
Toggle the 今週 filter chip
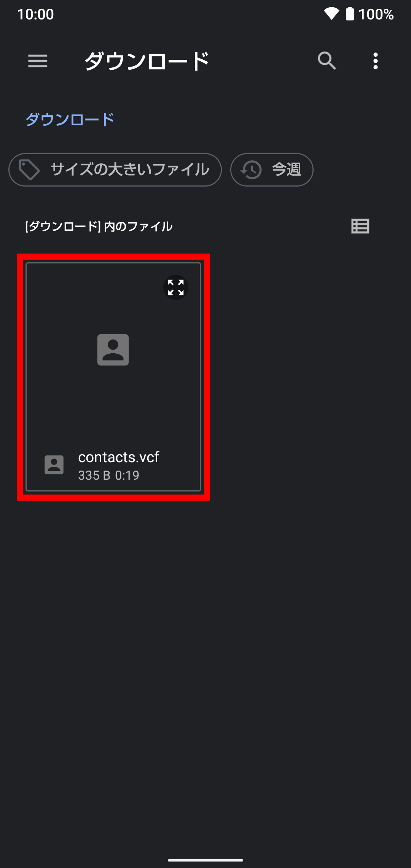pyautogui.click(x=272, y=170)
